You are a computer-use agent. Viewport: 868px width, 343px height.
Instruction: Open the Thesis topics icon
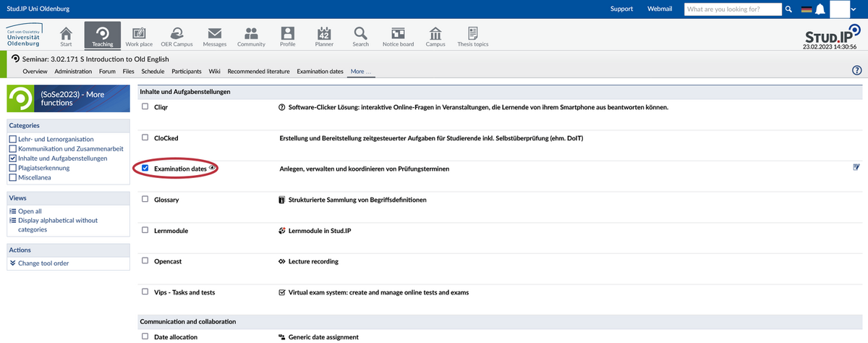472,34
